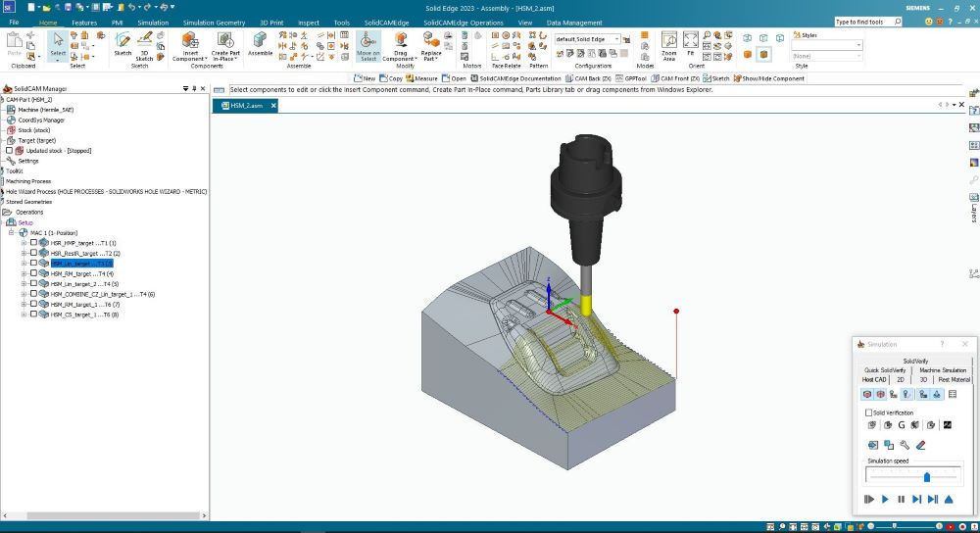Click SolidCAMEdge Documentation button
The height and width of the screenshot is (533, 980).
tap(516, 78)
